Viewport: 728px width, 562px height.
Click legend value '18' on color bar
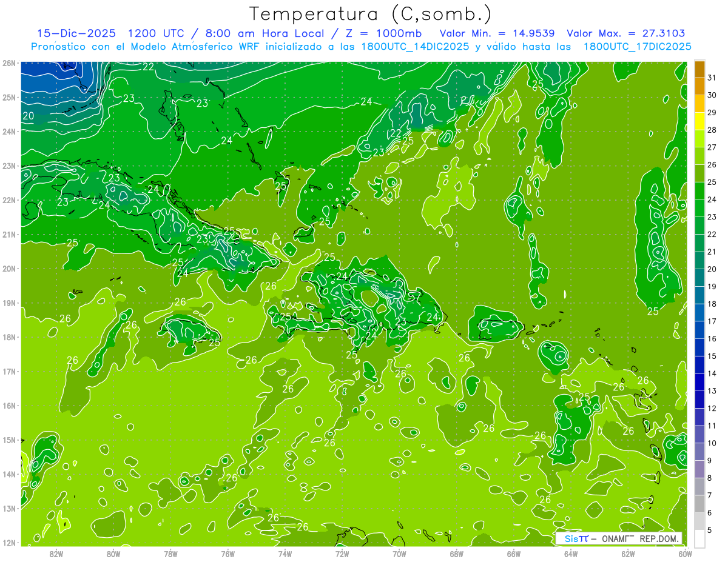click(712, 304)
